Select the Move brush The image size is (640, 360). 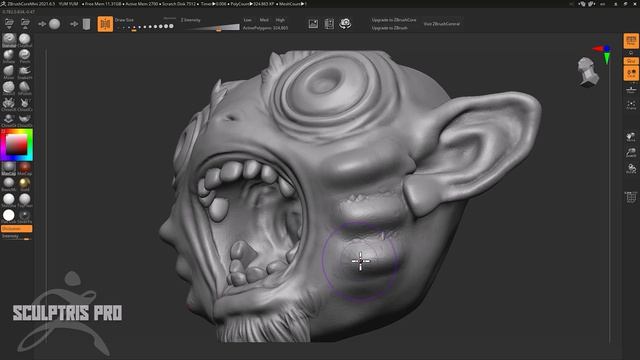[9, 72]
